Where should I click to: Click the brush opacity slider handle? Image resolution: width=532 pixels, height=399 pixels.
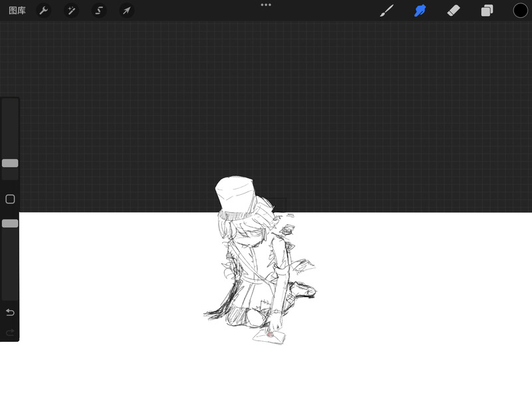pos(10,223)
